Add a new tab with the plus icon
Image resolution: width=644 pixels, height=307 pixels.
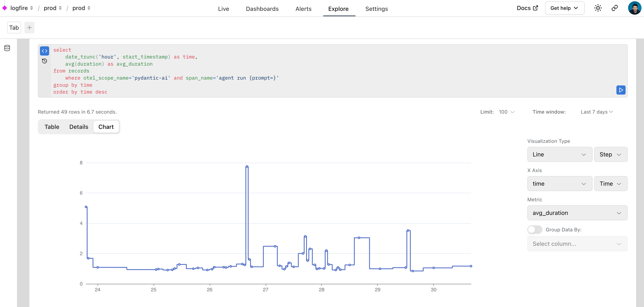(29, 28)
